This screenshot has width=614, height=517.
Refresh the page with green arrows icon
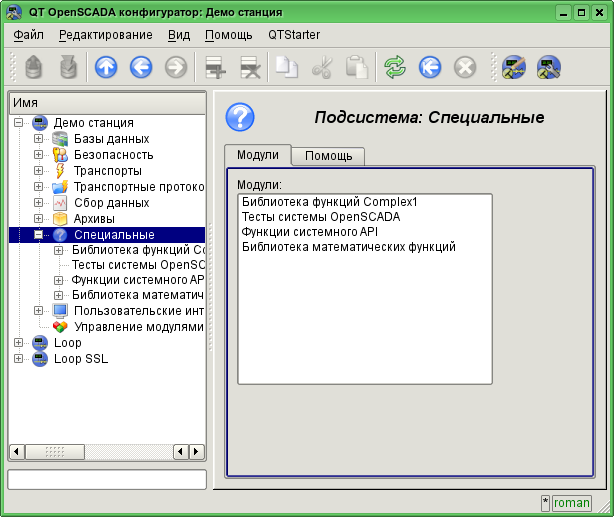395,67
